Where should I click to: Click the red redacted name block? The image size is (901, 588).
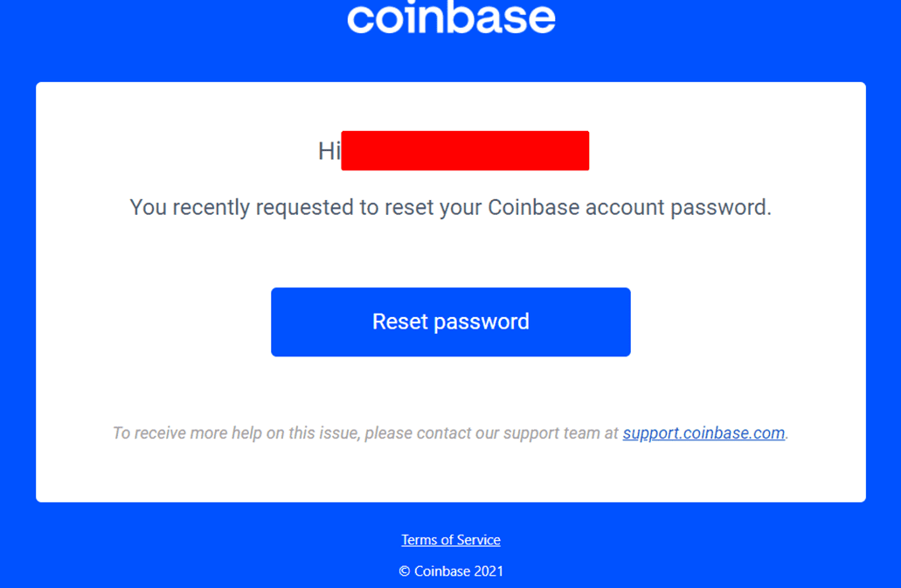point(465,150)
